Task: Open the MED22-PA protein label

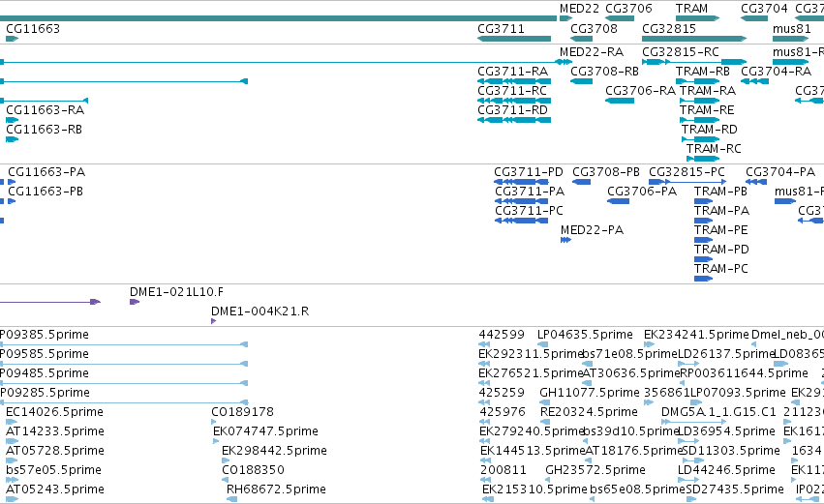Action: [592, 230]
